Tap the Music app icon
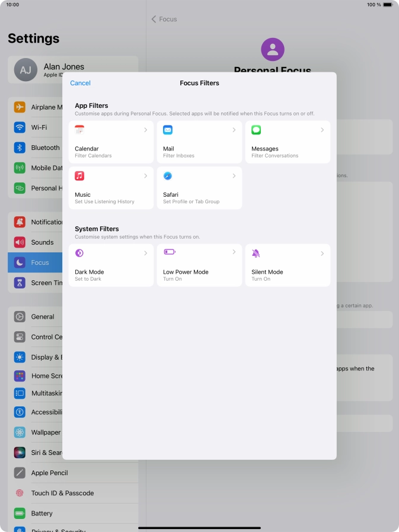This screenshot has height=532, width=399. coord(79,176)
